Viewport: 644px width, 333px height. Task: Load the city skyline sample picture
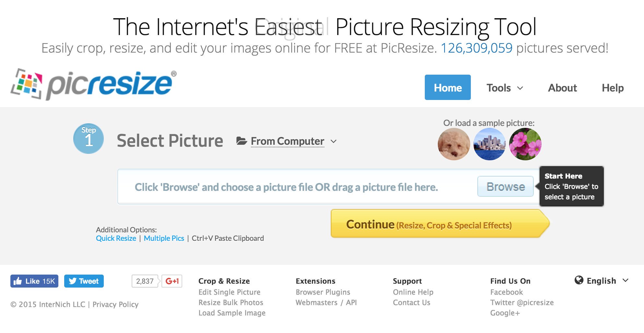(x=489, y=144)
